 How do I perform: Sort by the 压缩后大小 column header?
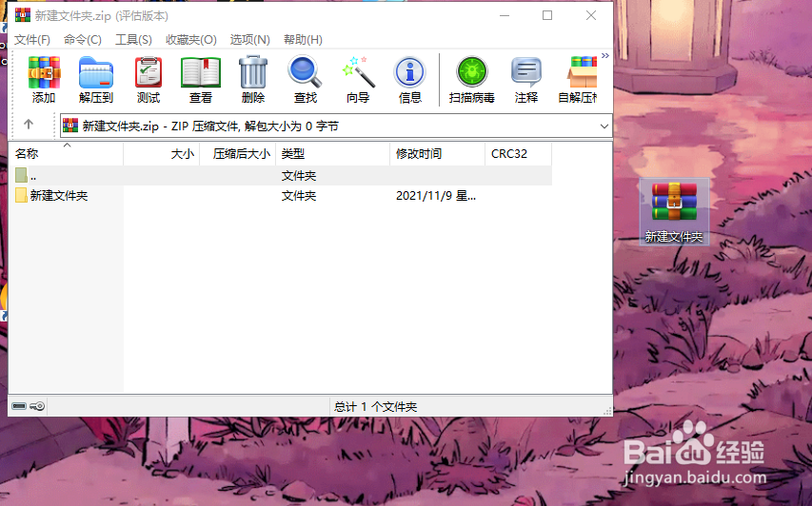click(238, 154)
